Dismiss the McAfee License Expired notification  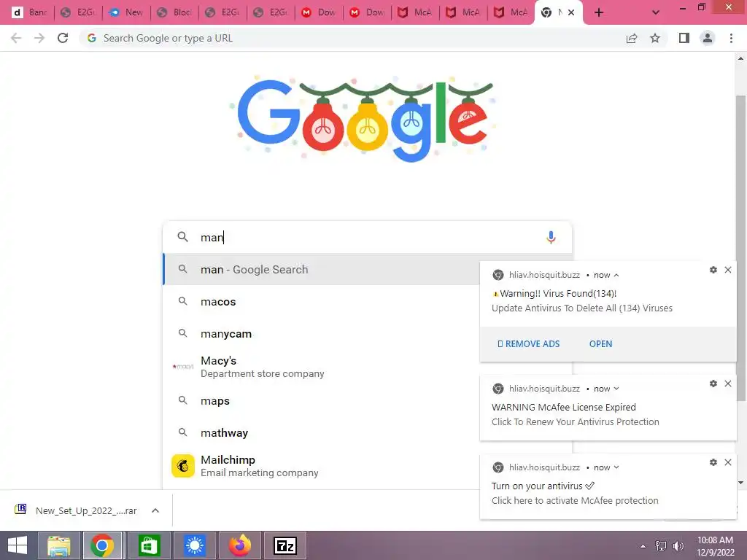[x=728, y=384]
